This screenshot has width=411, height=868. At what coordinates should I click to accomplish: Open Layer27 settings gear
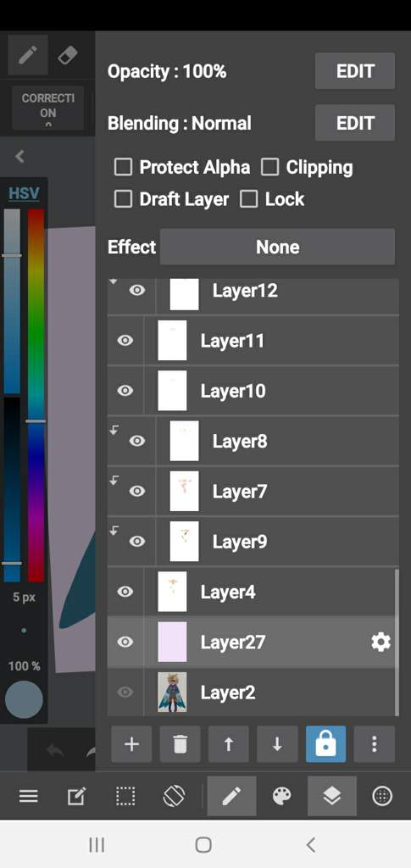point(380,643)
